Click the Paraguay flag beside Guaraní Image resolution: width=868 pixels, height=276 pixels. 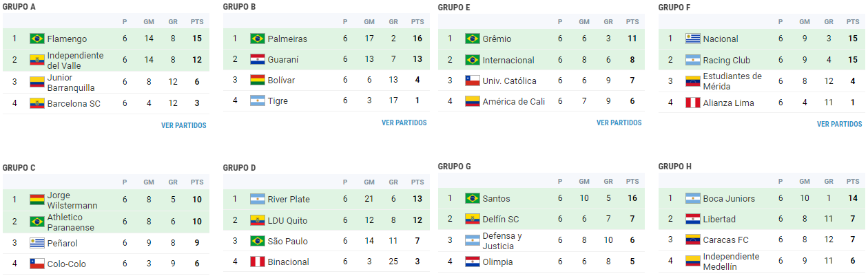258,60
